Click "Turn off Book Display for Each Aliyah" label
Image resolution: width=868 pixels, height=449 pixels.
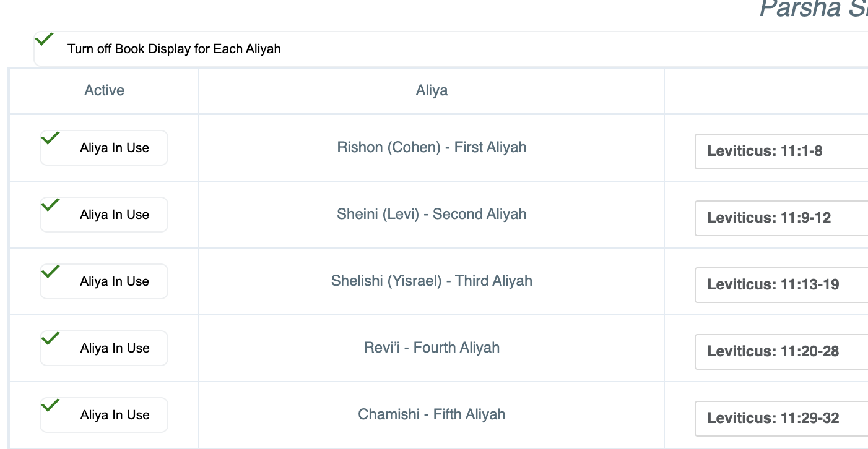[174, 49]
